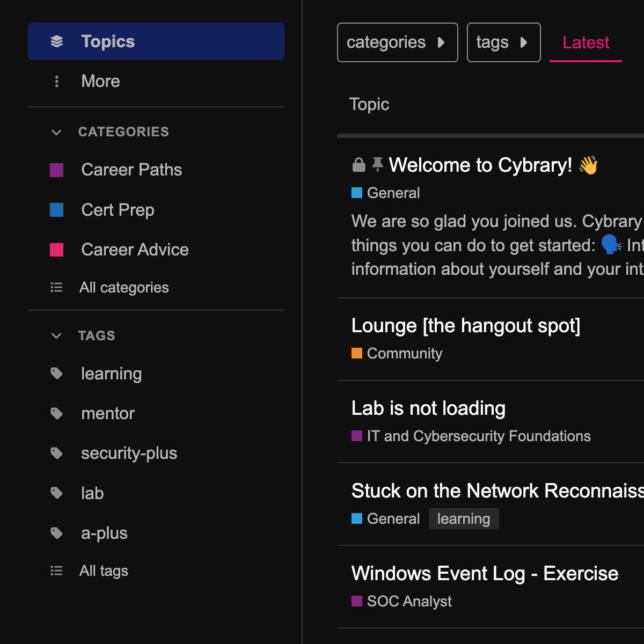Image resolution: width=644 pixels, height=644 pixels.
Task: Click the purple Career Paths color square
Action: coord(56,170)
